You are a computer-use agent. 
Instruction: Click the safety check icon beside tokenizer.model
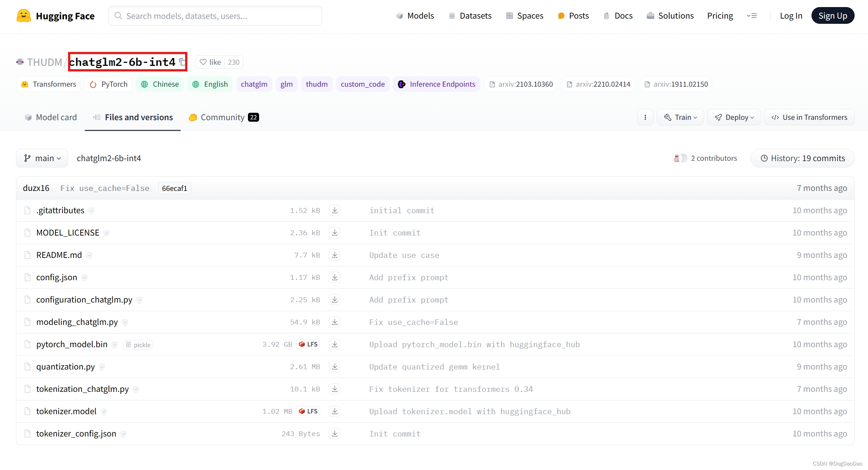point(104,412)
